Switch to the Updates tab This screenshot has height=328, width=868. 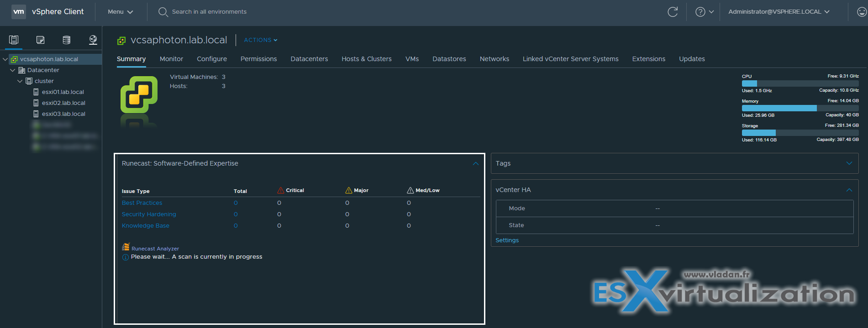pos(692,59)
